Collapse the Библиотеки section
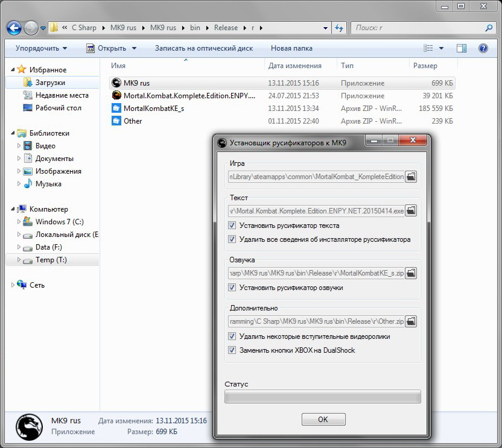502x448 pixels. [x=13, y=133]
